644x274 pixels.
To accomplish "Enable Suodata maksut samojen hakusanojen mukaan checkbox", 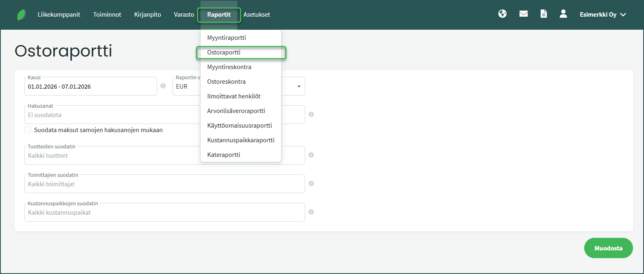I will [28, 130].
